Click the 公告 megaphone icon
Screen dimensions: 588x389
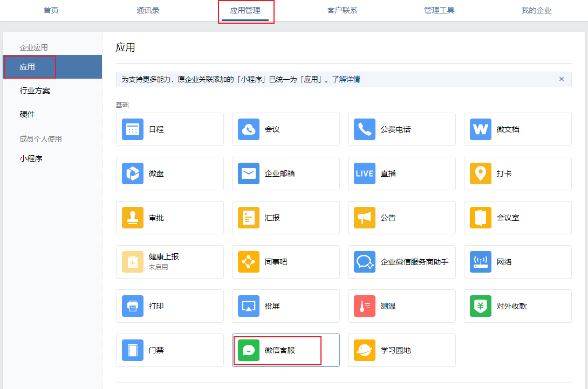365,218
